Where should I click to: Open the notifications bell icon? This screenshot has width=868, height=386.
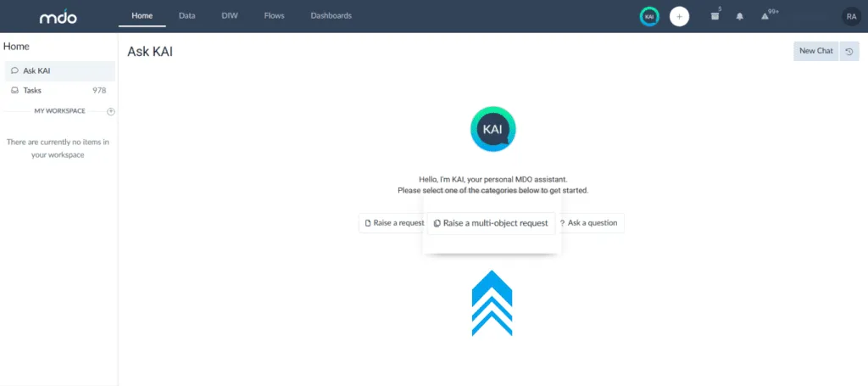coord(740,16)
